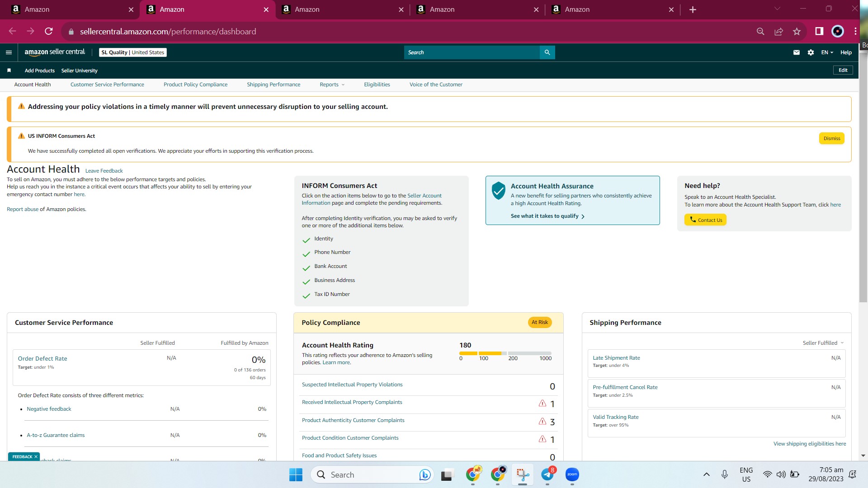Open Negative feedback metric link
The image size is (868, 488).
49,409
